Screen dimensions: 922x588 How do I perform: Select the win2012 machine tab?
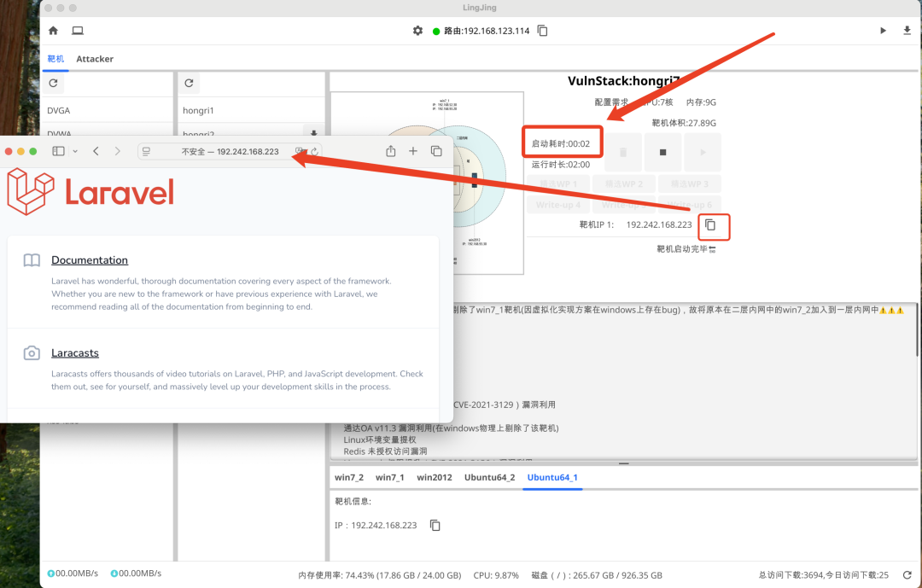[435, 477]
